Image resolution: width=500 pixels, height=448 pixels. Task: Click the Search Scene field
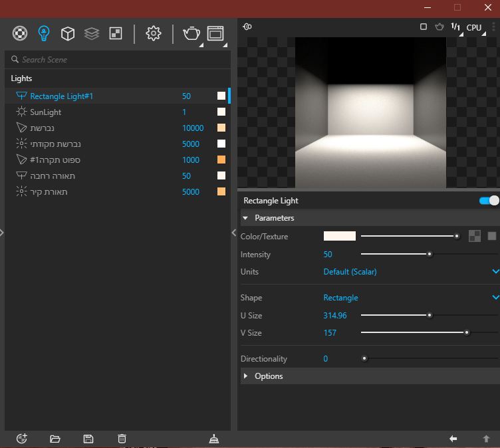pyautogui.click(x=120, y=60)
